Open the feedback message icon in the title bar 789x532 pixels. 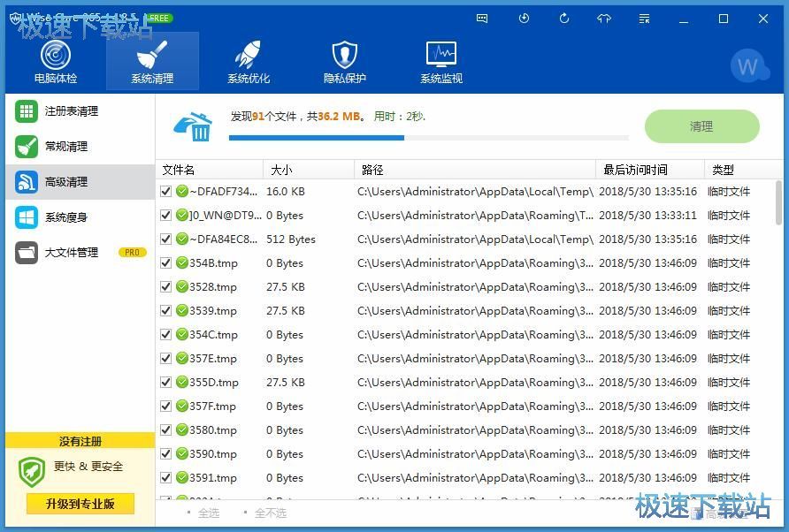[482, 19]
